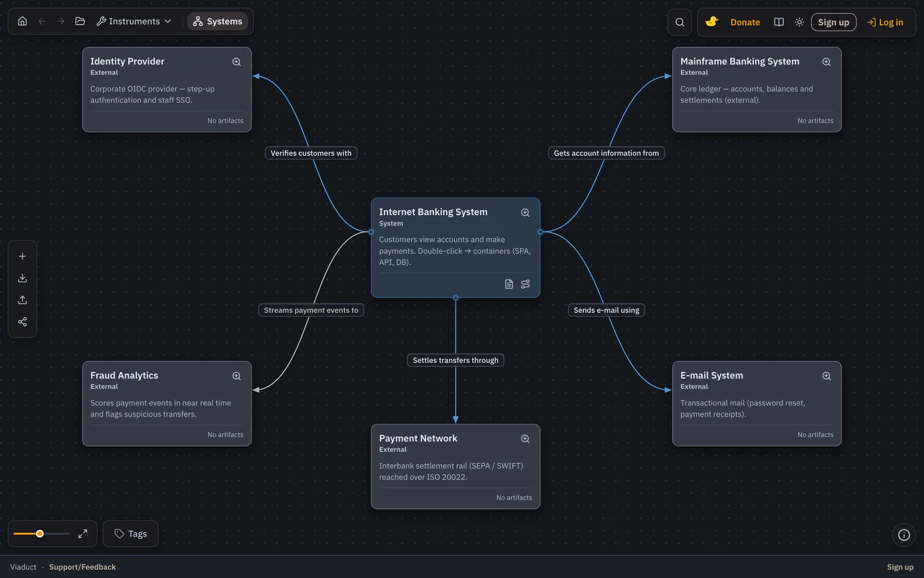Viewport: 924px width, 578px height.
Task: Open the search magnifier button
Action: click(x=680, y=22)
